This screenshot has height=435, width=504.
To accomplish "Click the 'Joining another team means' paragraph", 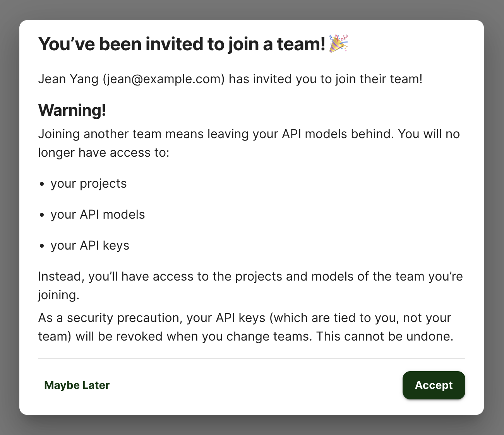I will 249,143.
